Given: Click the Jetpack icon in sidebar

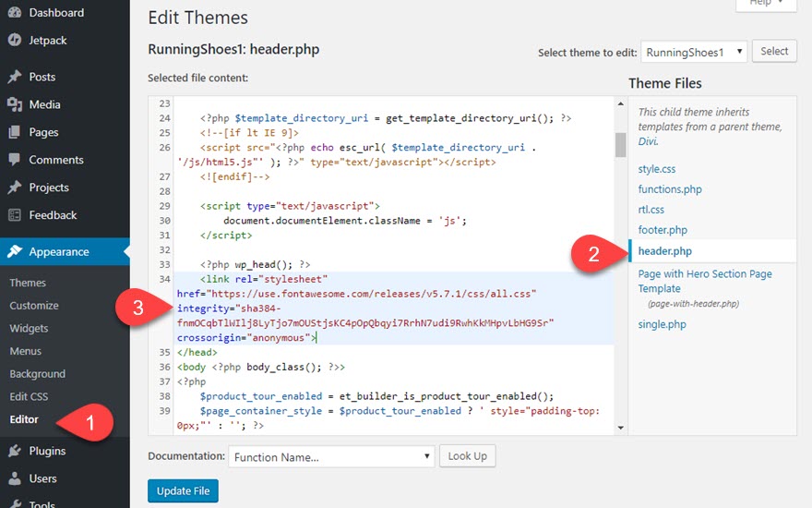Looking at the screenshot, I should coord(15,40).
